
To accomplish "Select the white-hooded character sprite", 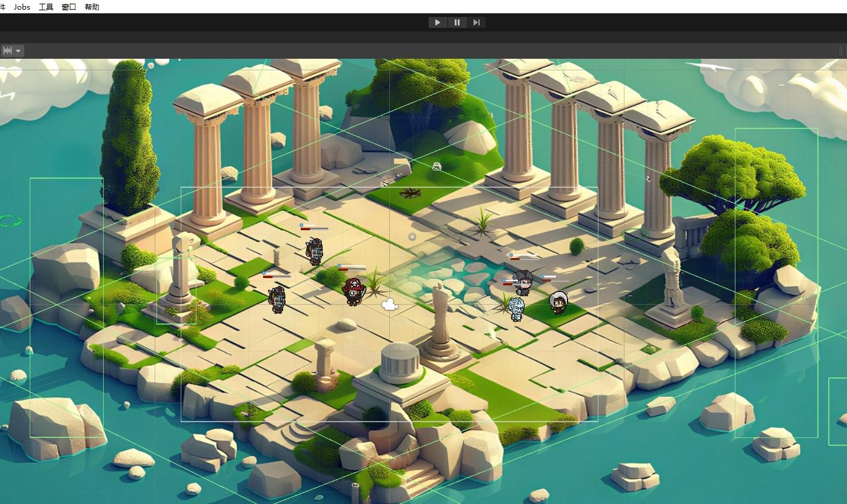I will (558, 302).
